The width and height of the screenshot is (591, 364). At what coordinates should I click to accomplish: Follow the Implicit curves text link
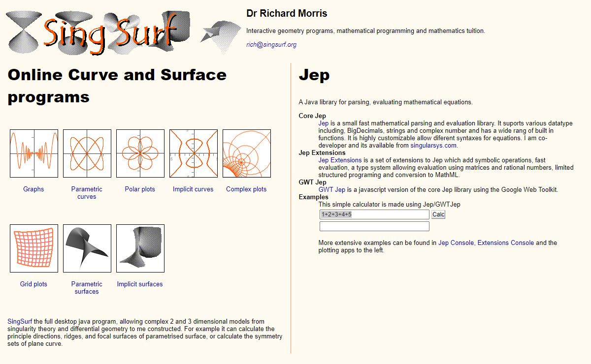pyautogui.click(x=193, y=189)
